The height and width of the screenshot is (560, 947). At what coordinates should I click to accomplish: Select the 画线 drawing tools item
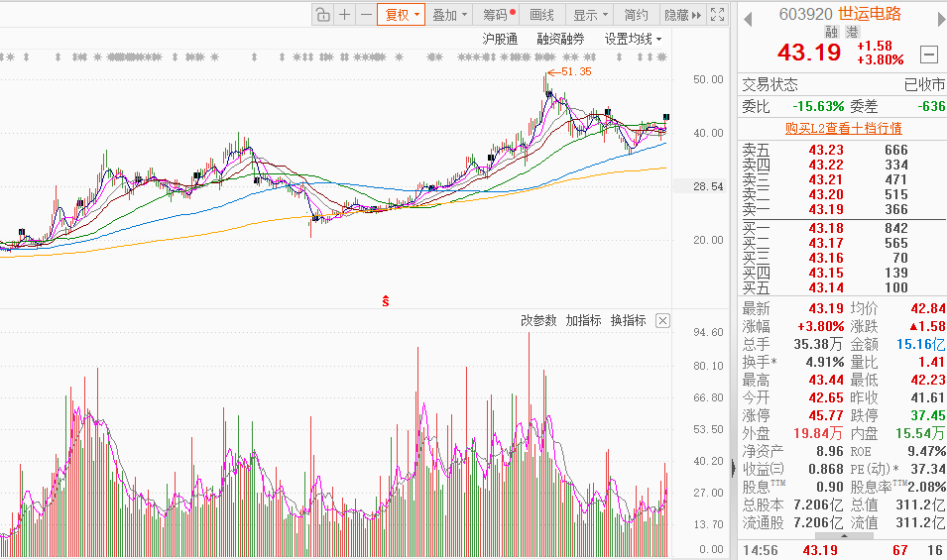541,15
